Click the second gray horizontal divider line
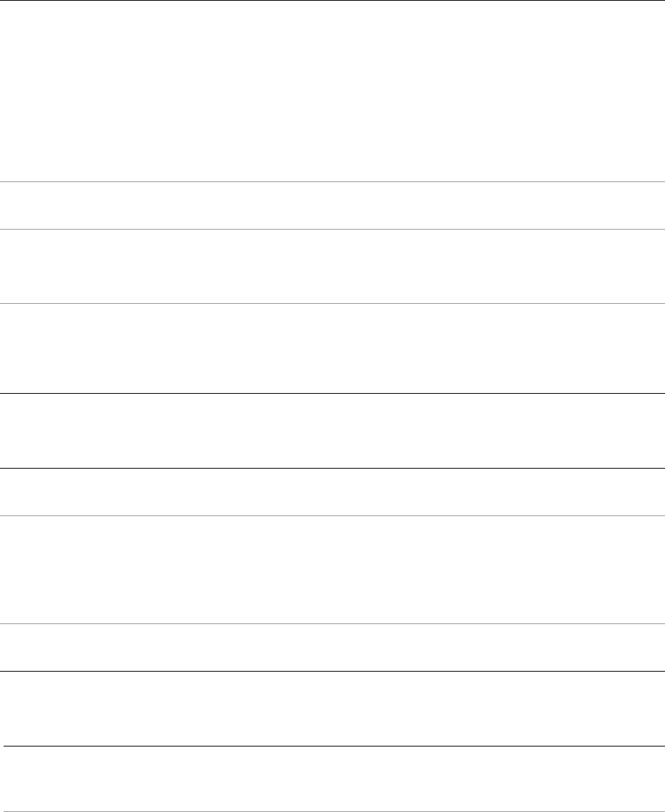 tap(332, 230)
